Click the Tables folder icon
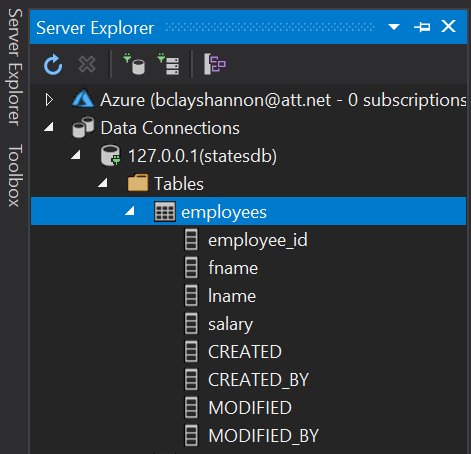The height and width of the screenshot is (454, 471). point(138,183)
